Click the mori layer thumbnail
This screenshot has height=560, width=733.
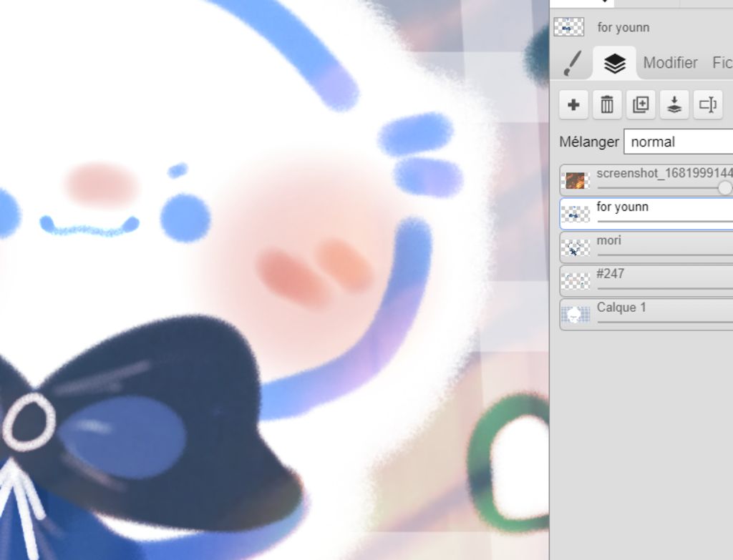coord(575,247)
